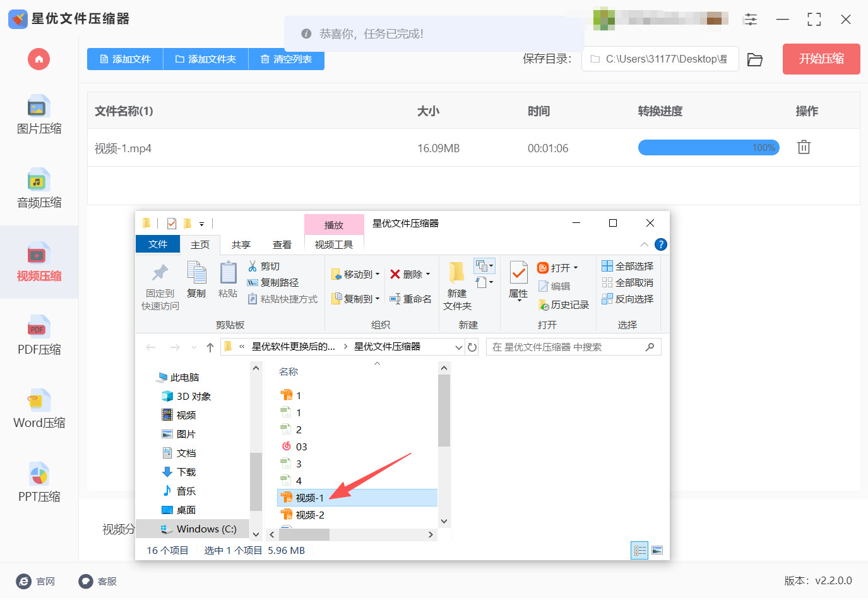
Task: Select file 视频-1 in list
Action: (x=357, y=498)
